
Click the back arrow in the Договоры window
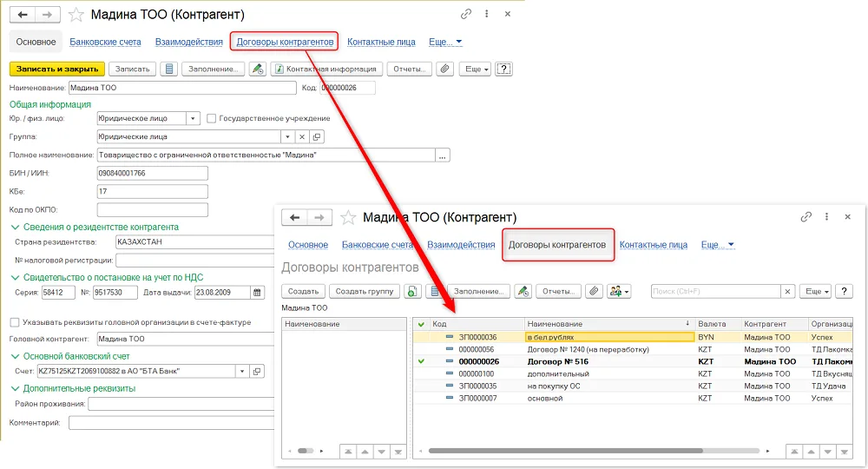pyautogui.click(x=294, y=218)
